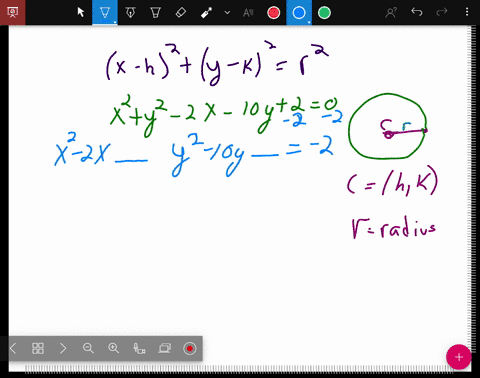The width and height of the screenshot is (480, 378).
Task: Undo the last stroke
Action: (x=417, y=12)
